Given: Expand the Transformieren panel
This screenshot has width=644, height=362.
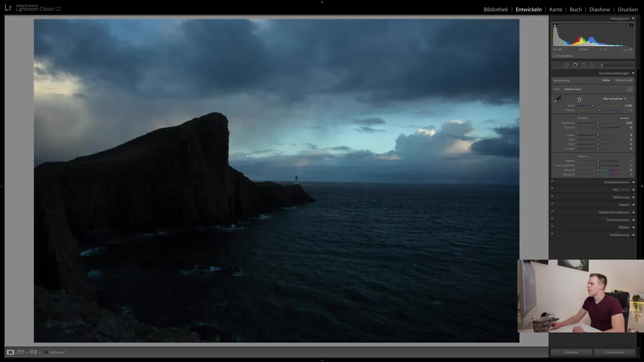Looking at the screenshot, I should pyautogui.click(x=633, y=220).
